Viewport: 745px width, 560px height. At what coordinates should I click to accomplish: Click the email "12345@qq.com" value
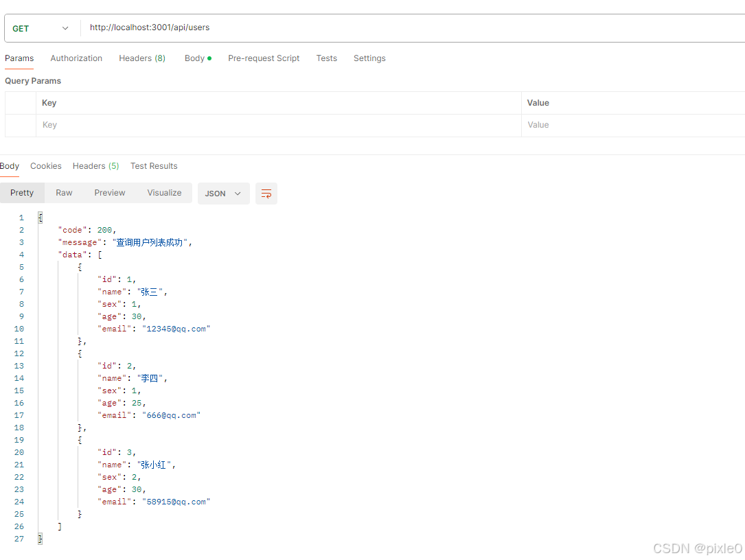pos(176,329)
